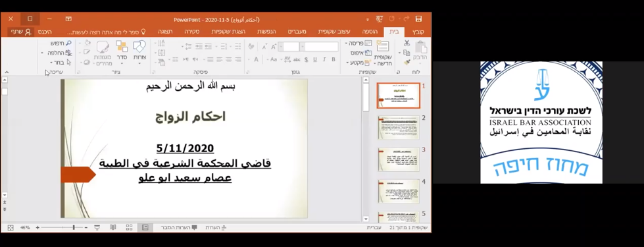This screenshot has width=644, height=247.
Task: Click the Tell Me search field
Action: [x=107, y=32]
